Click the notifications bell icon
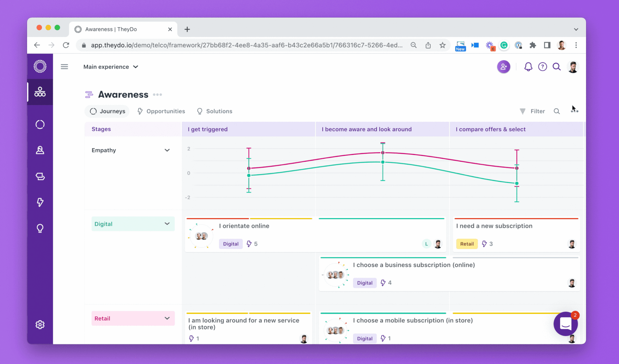 coord(528,67)
